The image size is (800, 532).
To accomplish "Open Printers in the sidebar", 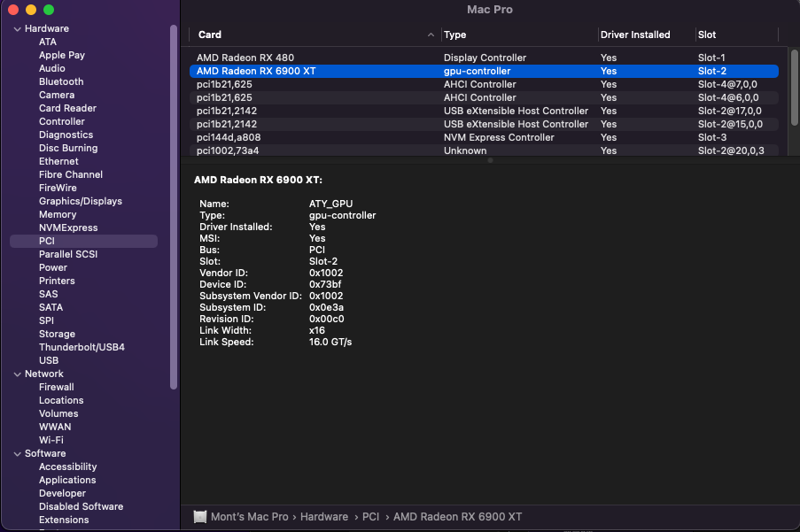I will [x=57, y=281].
